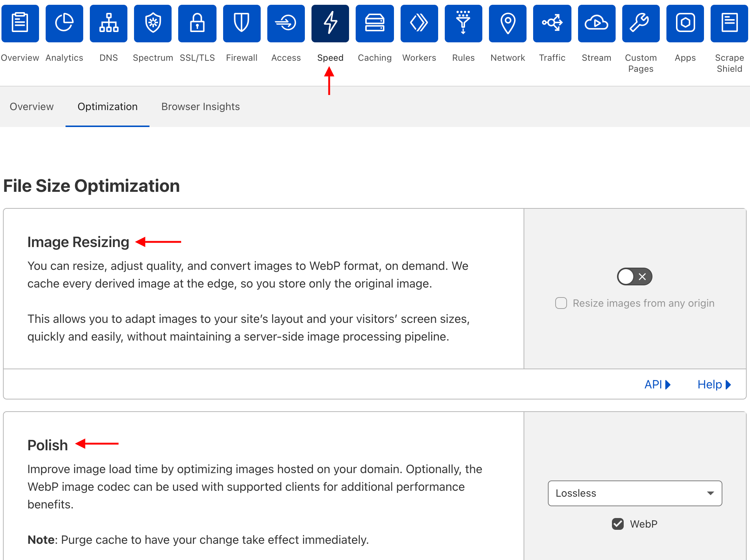Click the Speed lightning bolt icon
The image size is (750, 560).
point(330,23)
